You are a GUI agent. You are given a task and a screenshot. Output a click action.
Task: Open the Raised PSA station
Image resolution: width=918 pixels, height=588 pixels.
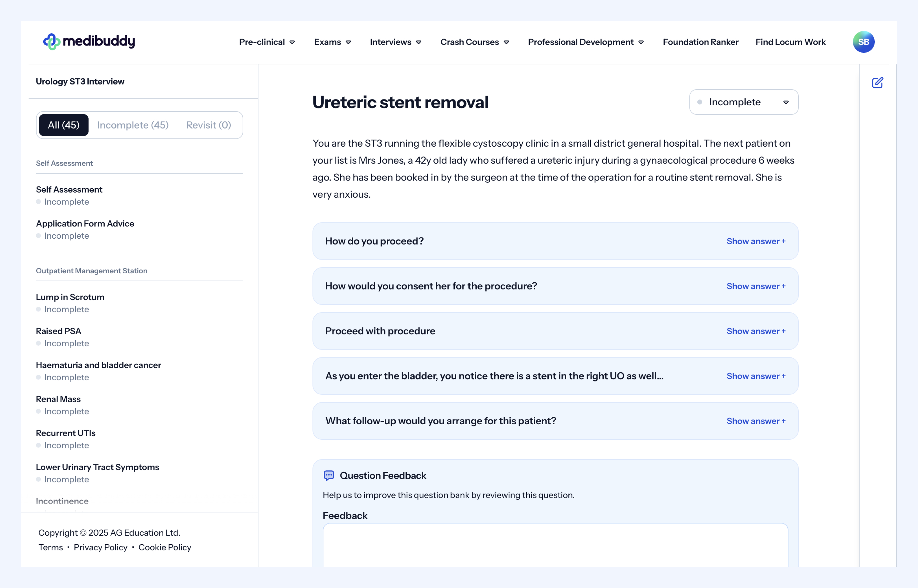(x=58, y=331)
